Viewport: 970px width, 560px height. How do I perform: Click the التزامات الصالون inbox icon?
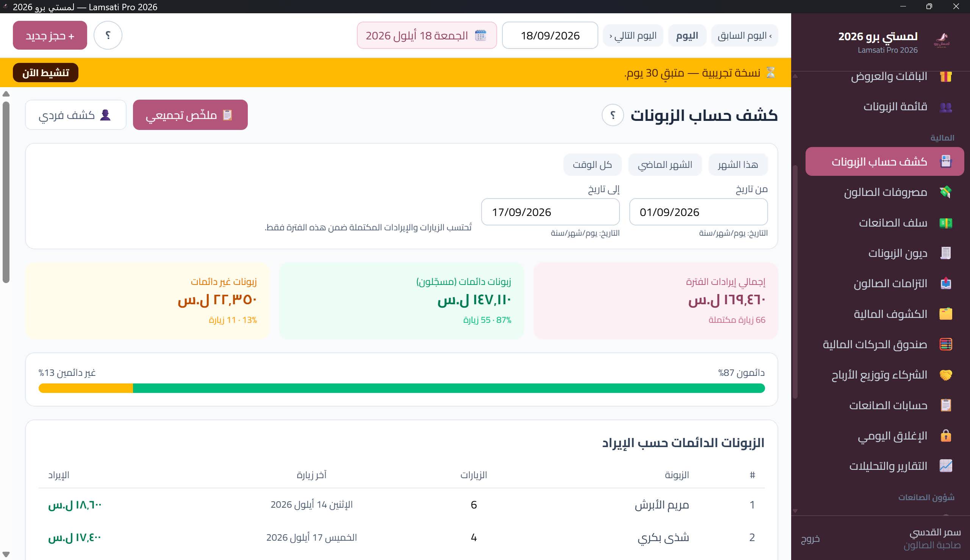[945, 283]
